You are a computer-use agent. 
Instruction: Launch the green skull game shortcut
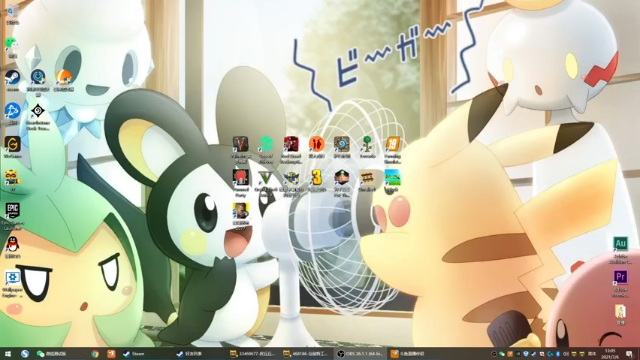tap(266, 149)
